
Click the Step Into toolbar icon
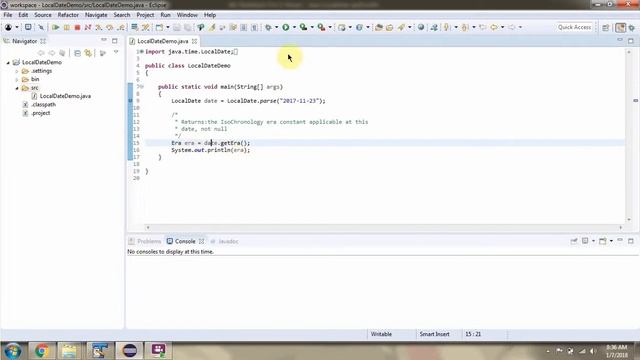pyautogui.click(x=98, y=27)
